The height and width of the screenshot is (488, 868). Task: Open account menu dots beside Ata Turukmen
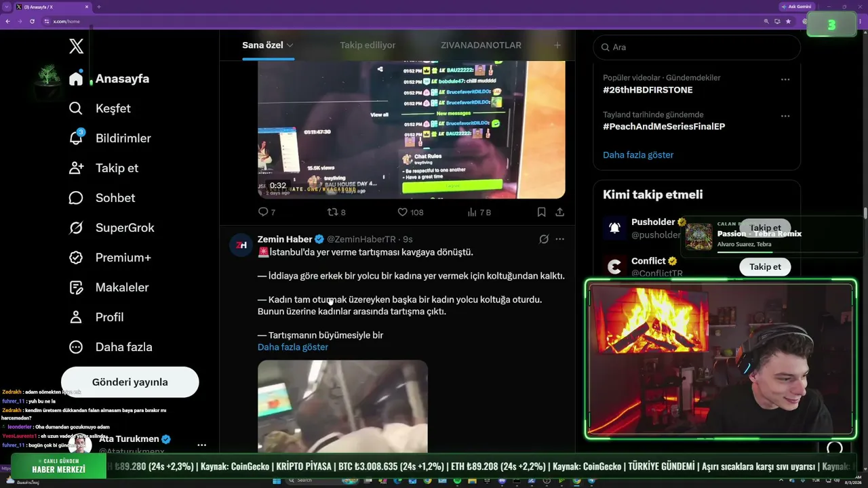pos(201,445)
